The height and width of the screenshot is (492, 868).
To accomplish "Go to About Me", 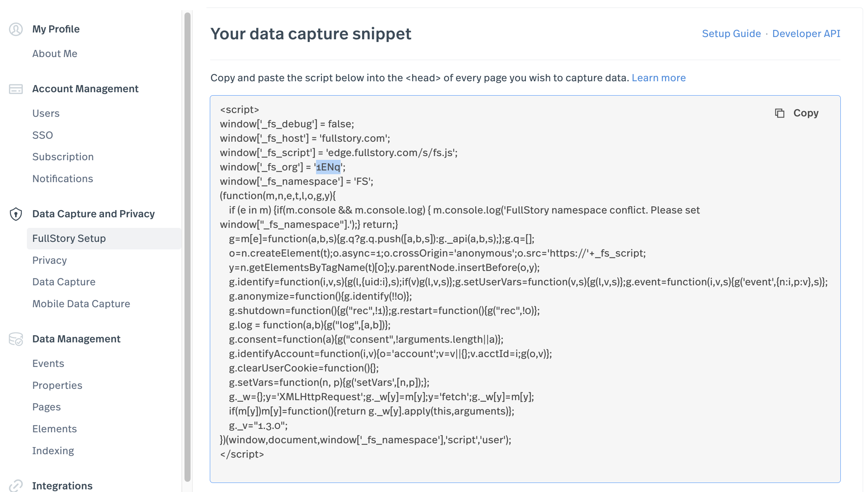I will (55, 54).
